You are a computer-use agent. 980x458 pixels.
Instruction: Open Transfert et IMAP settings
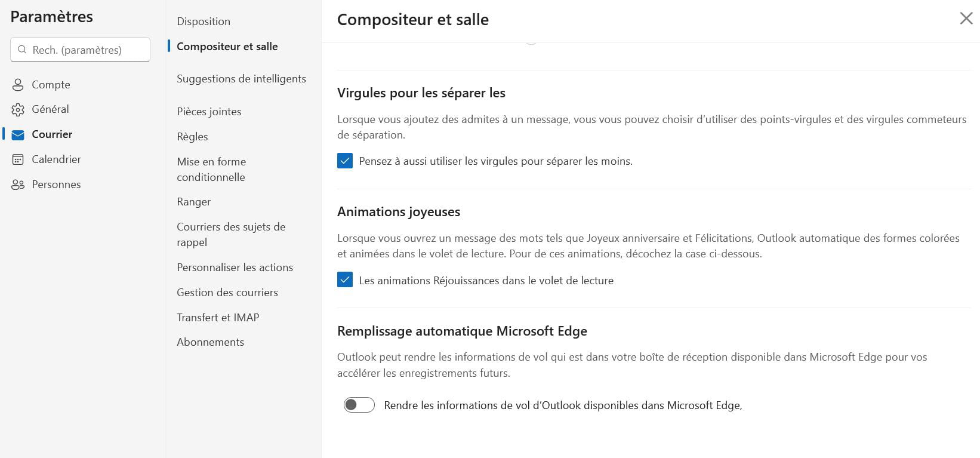218,318
